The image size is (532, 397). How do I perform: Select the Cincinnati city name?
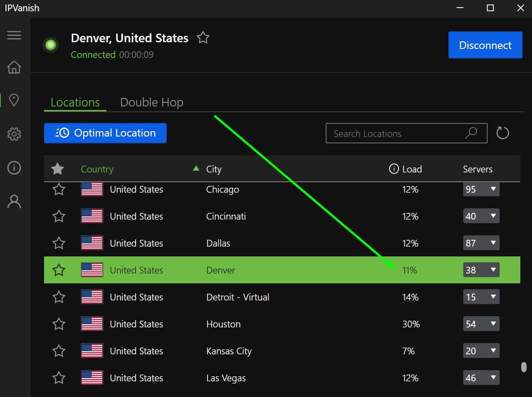pos(226,216)
